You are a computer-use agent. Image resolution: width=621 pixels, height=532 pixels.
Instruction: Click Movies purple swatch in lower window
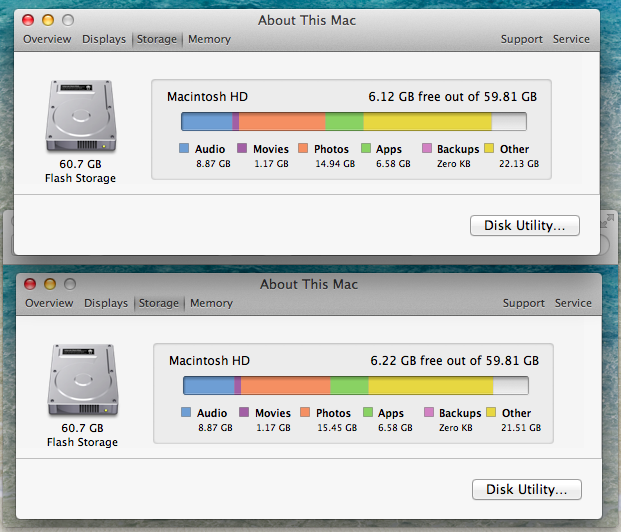click(x=244, y=412)
